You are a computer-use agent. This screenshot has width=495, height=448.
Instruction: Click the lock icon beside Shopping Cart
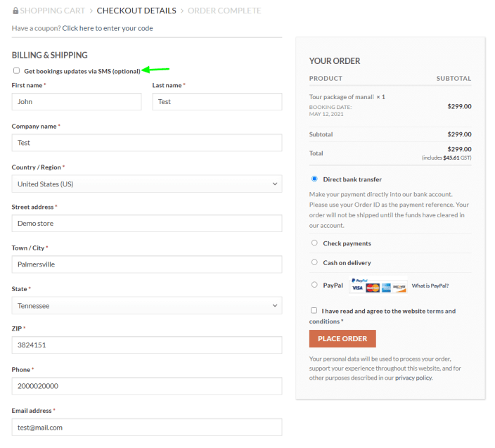coord(15,11)
